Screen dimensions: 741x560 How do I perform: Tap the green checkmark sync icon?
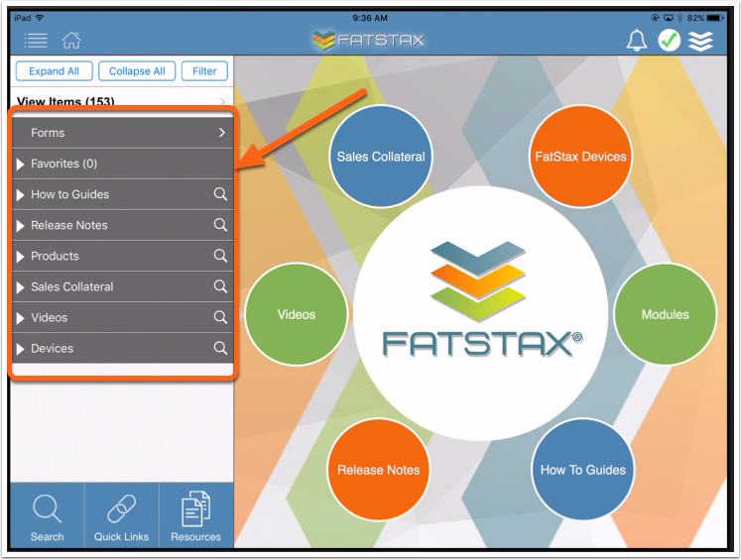coord(670,40)
